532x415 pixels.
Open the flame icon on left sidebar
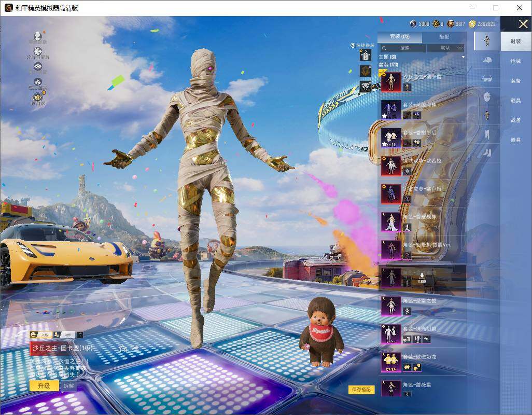pos(38,82)
